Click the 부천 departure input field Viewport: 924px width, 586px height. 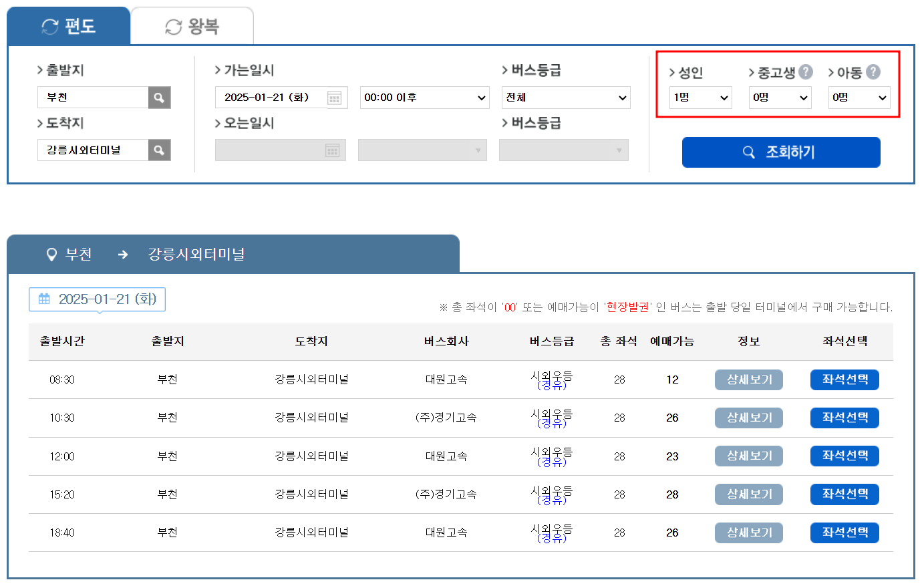pyautogui.click(x=93, y=98)
